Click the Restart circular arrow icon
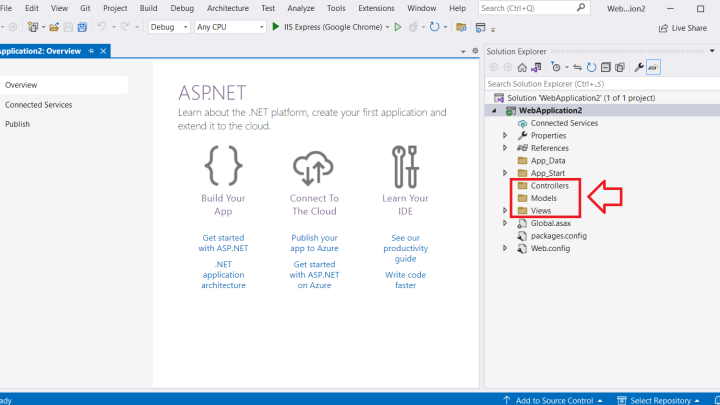Viewport: 720px width, 405px height. (x=434, y=27)
